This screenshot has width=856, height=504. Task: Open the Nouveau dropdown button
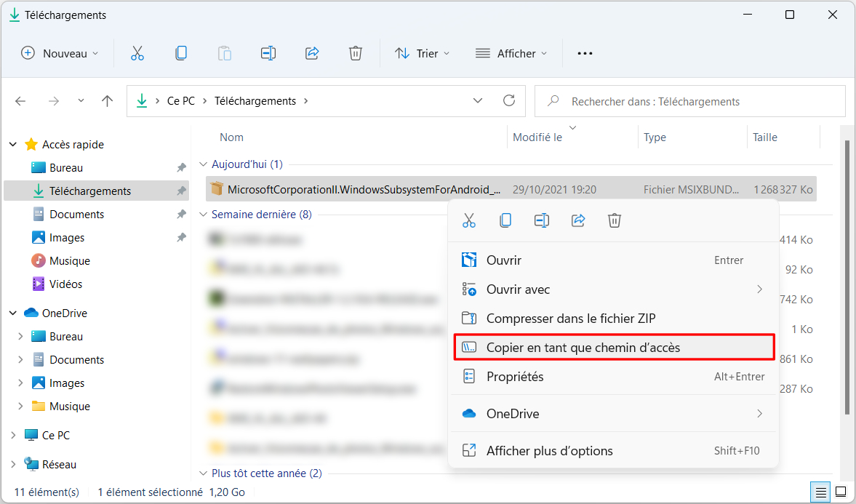pyautogui.click(x=60, y=53)
